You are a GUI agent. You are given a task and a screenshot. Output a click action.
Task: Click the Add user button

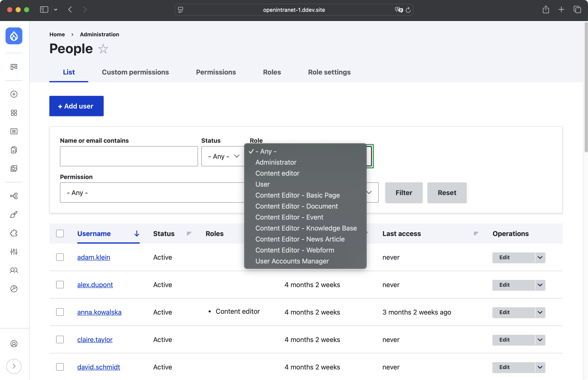(76, 106)
